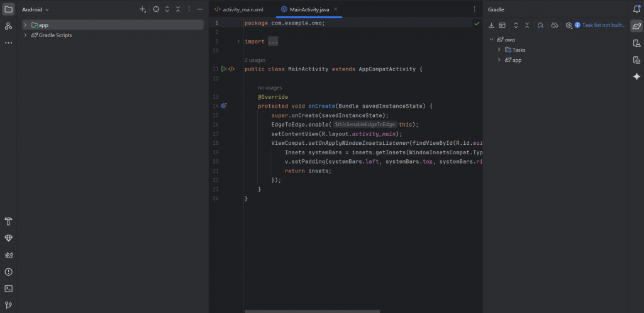
Task: Click the New File or Directory plus icon
Action: (143, 9)
